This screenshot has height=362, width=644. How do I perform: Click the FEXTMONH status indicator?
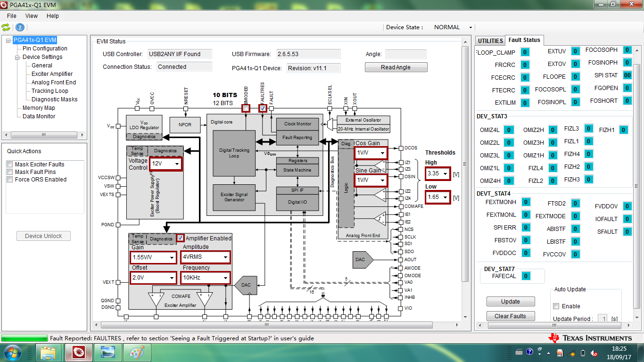coord(526,202)
